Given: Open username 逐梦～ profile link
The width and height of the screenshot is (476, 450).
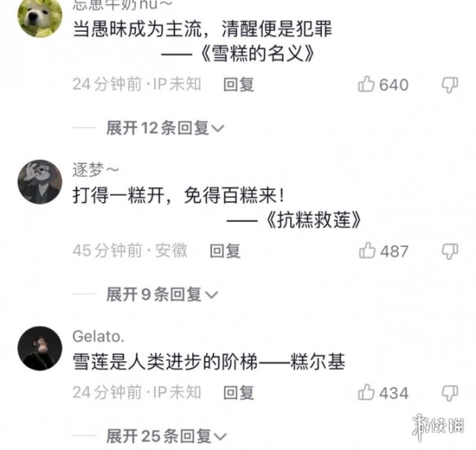Looking at the screenshot, I should [x=95, y=170].
